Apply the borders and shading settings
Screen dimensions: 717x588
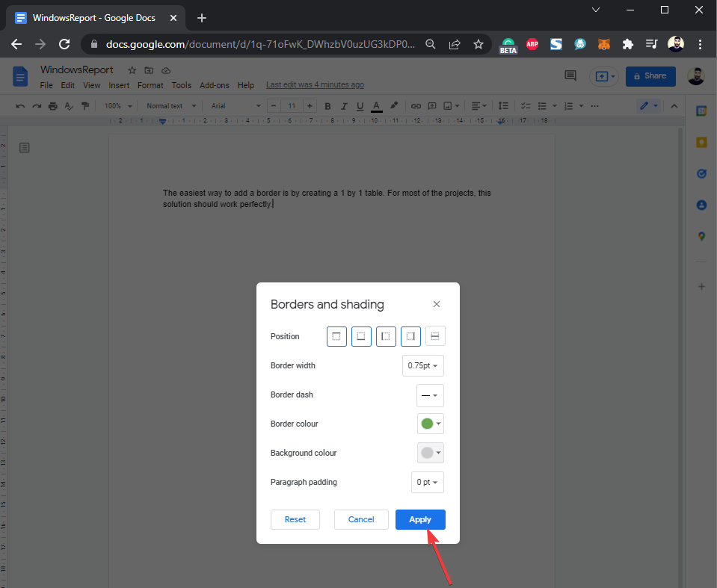pyautogui.click(x=420, y=519)
